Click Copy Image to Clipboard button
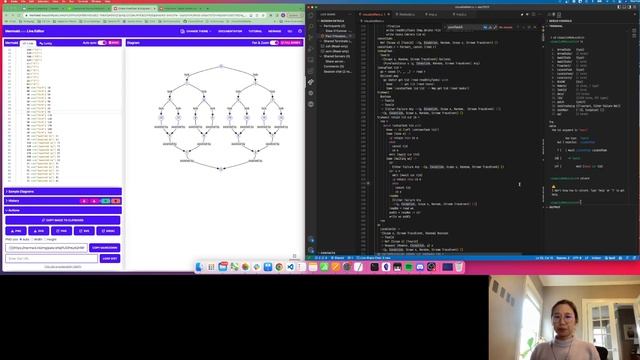The width and height of the screenshot is (640, 360). 63,220
